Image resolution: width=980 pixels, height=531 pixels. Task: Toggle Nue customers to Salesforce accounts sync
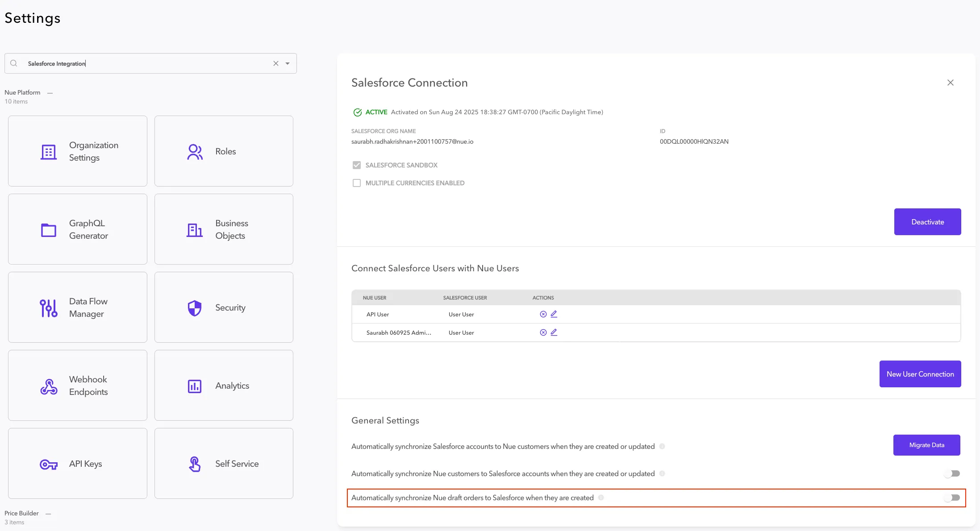[x=952, y=473]
